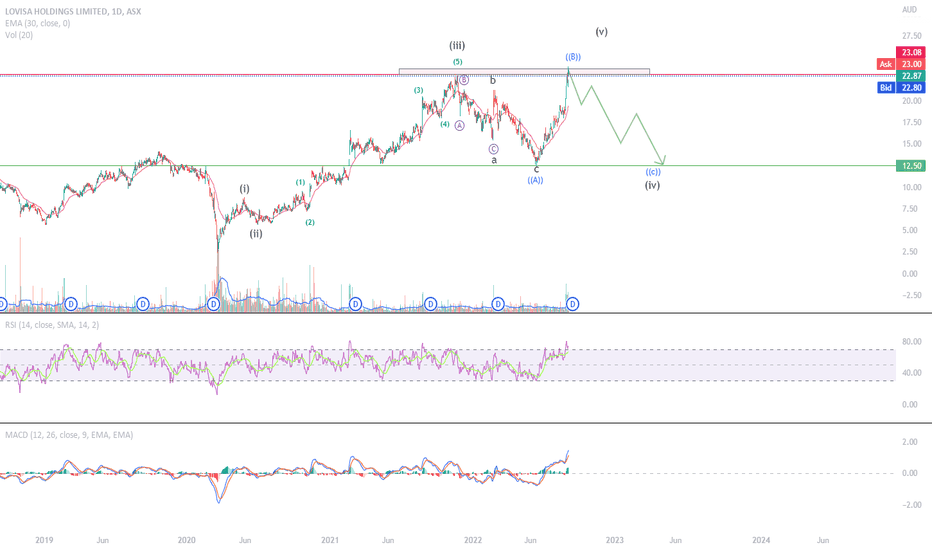The image size is (932, 550).
Task: Select the green (1) subwave label
Action: click(x=301, y=183)
